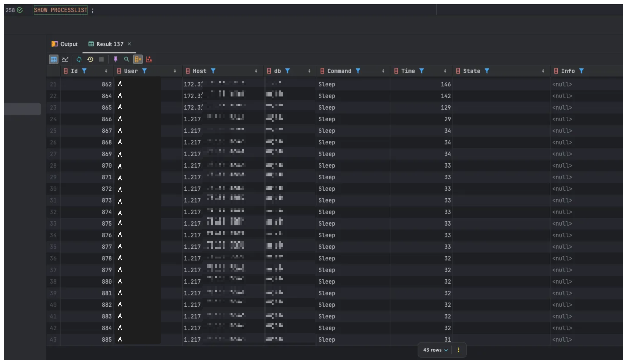Screen dimensions: 627x364
Task: Toggle the filter on the Command column
Action: pyautogui.click(x=358, y=71)
